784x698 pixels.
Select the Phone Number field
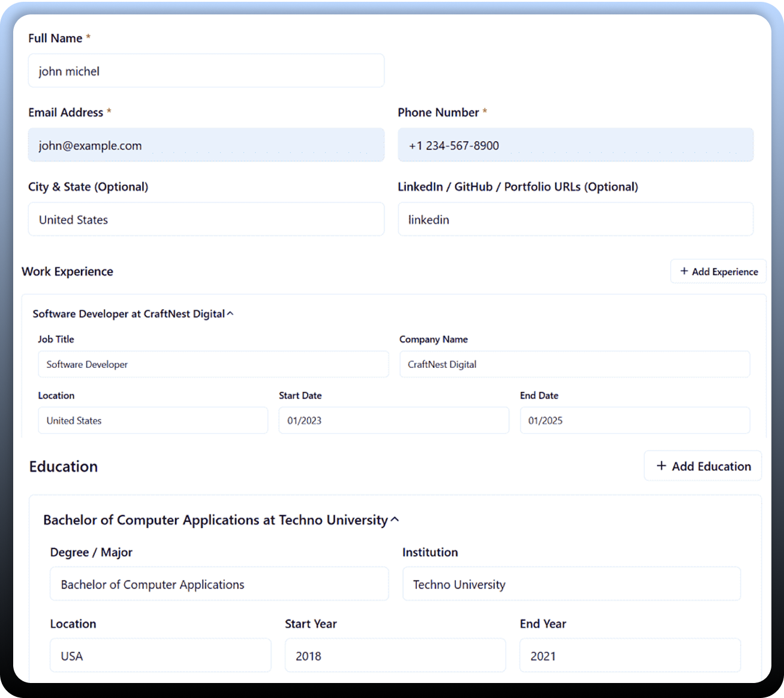[x=575, y=145]
